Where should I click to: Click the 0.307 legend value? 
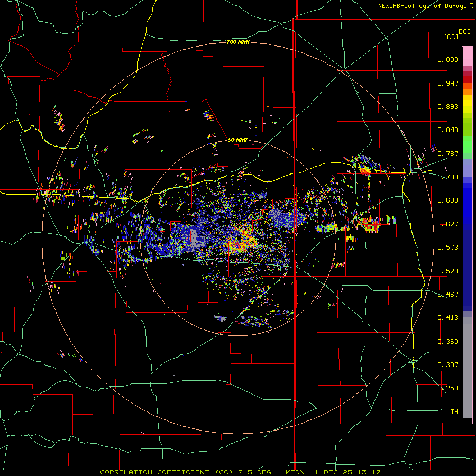point(448,365)
